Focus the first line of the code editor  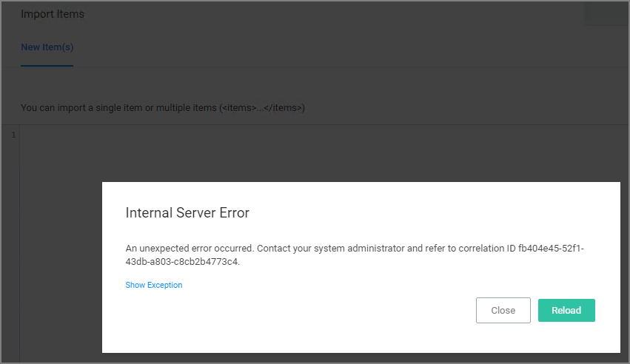coord(222,135)
